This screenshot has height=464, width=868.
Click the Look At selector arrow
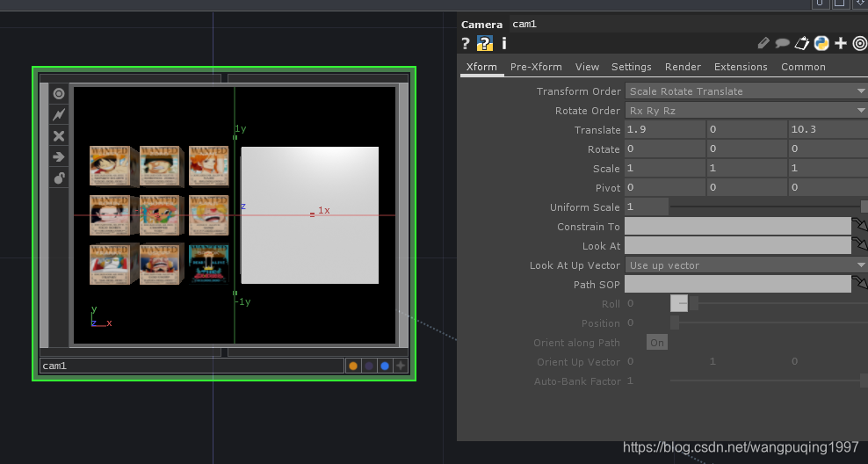tap(860, 243)
